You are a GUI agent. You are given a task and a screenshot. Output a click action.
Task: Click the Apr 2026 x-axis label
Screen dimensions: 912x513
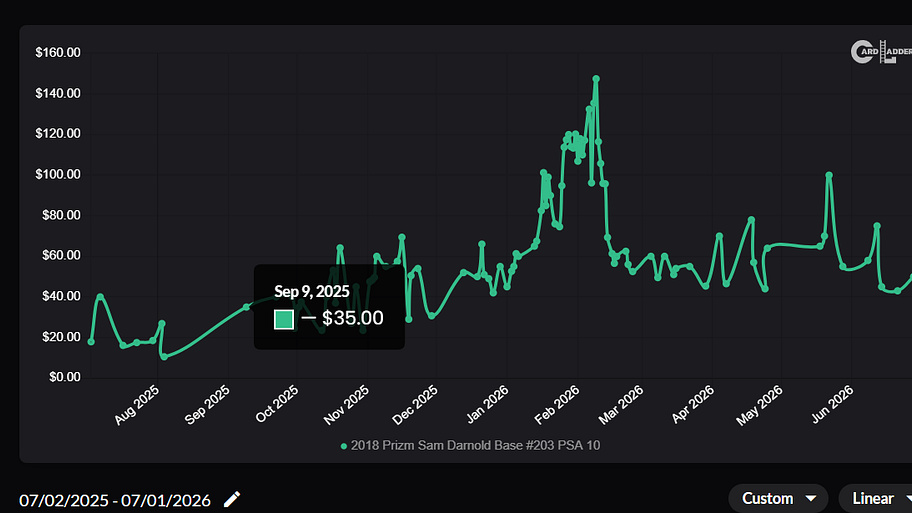tap(693, 404)
